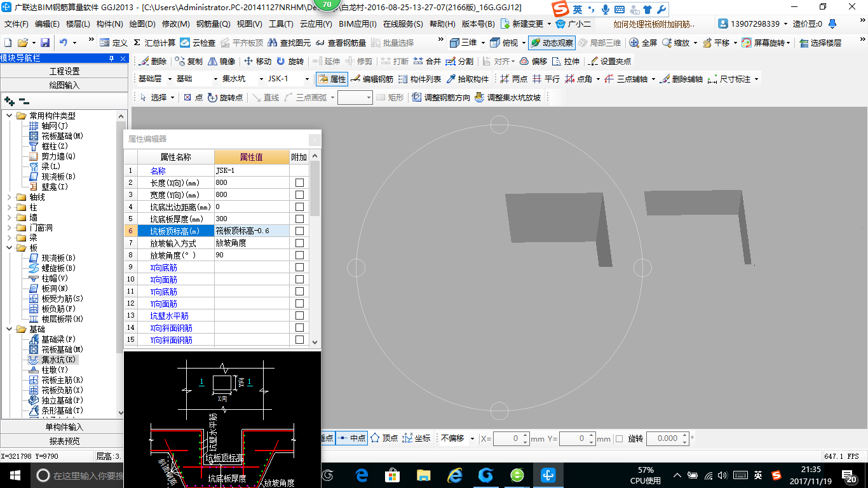
Task: Open 构件列表 component list
Action: [419, 79]
